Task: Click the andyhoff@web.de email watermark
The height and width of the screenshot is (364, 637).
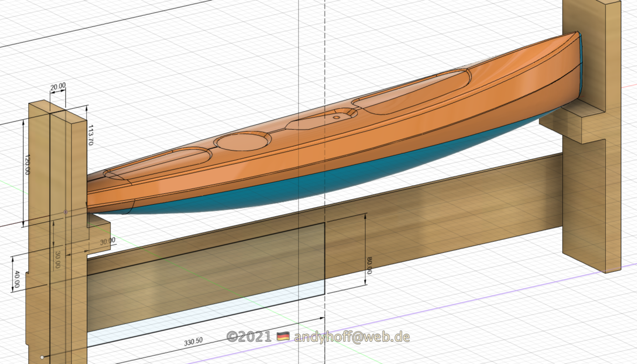Action: (x=352, y=337)
